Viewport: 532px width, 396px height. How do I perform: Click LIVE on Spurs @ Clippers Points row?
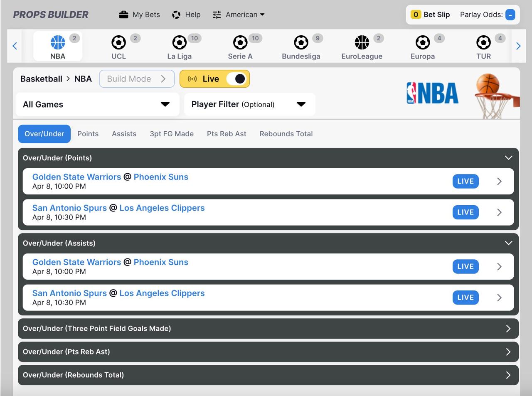(x=465, y=212)
